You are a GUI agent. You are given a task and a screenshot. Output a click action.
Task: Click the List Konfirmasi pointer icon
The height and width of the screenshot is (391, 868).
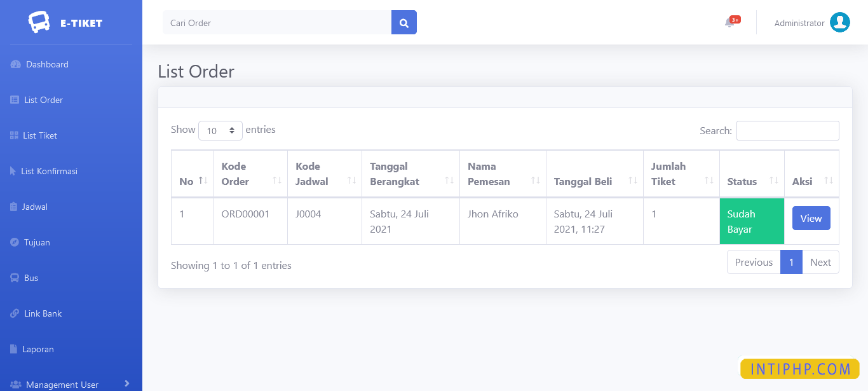(x=13, y=171)
